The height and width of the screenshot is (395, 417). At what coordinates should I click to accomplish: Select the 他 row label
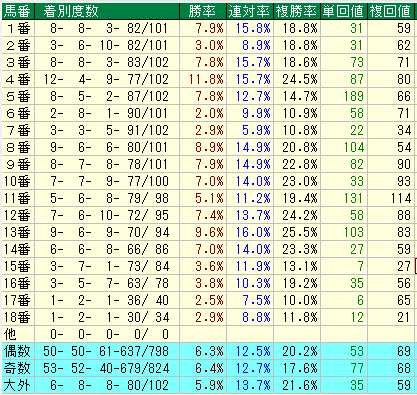10,334
